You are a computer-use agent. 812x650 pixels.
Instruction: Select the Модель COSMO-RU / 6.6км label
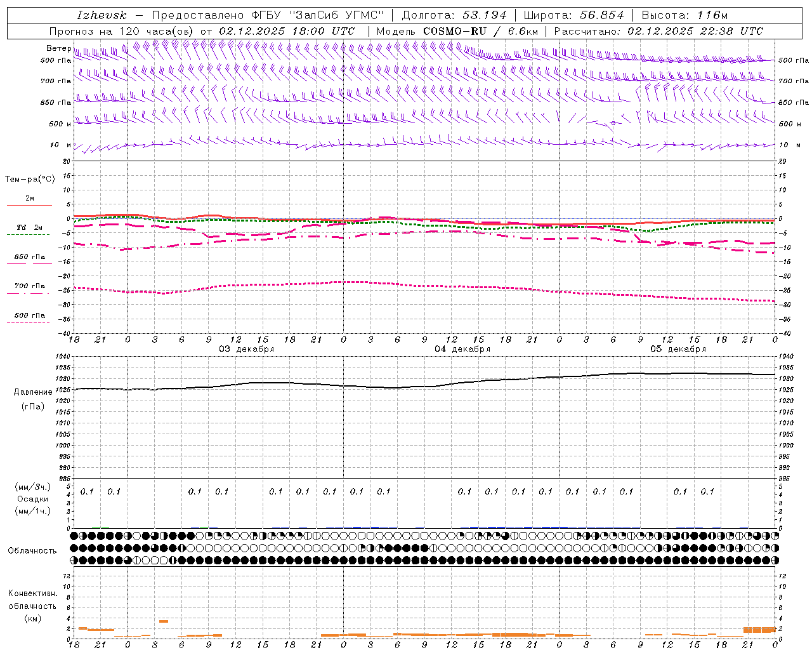point(457,31)
